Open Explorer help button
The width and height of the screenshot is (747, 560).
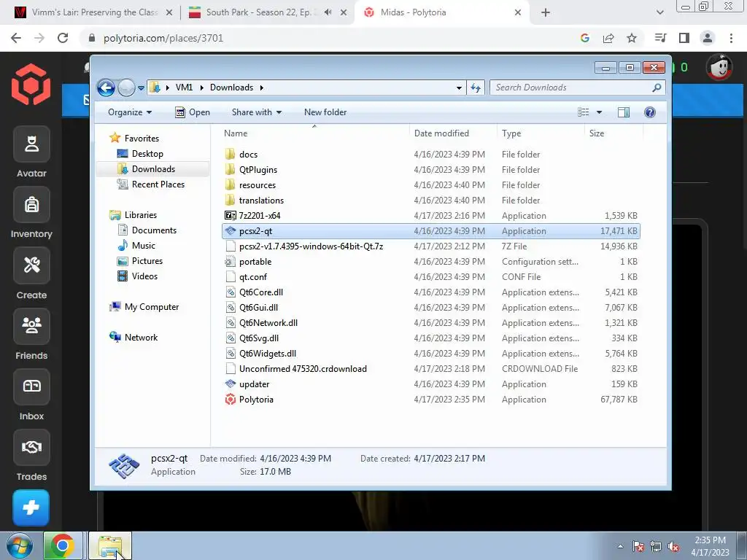(650, 112)
